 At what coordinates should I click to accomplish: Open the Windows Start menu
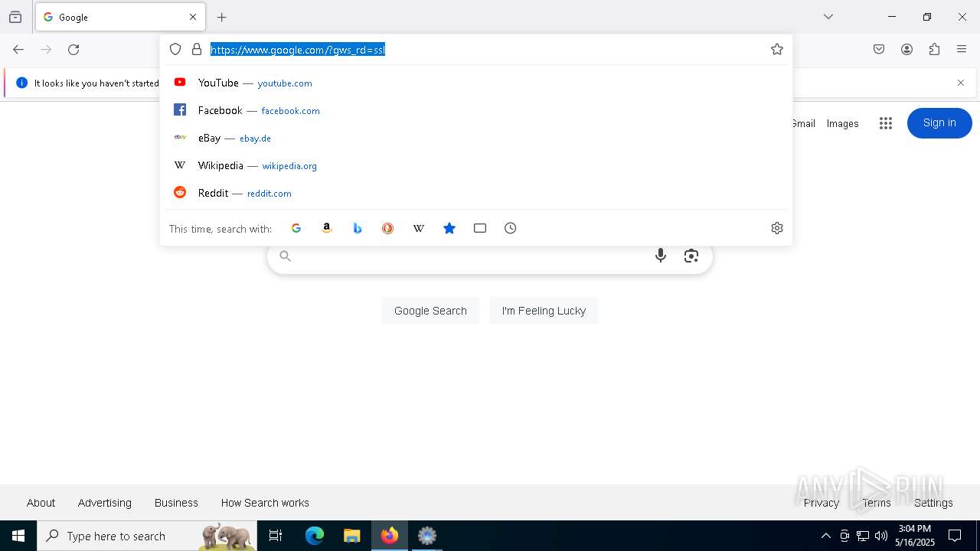[18, 536]
